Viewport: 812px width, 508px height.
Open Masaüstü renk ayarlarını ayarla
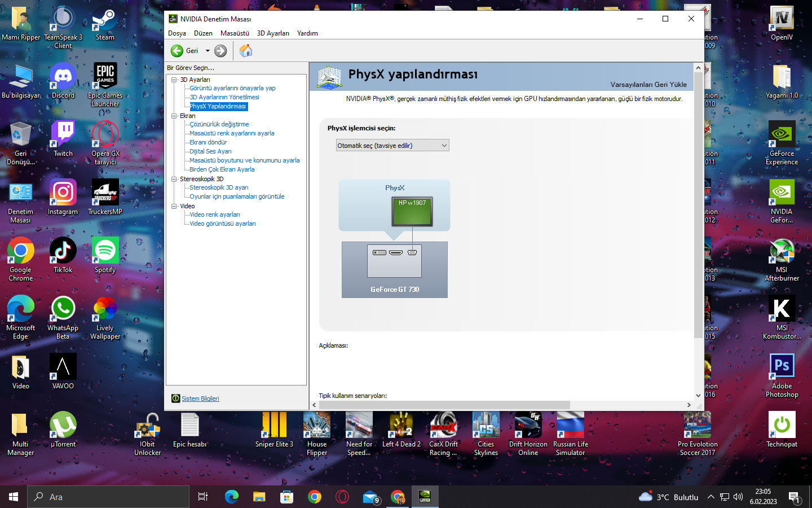click(x=232, y=133)
